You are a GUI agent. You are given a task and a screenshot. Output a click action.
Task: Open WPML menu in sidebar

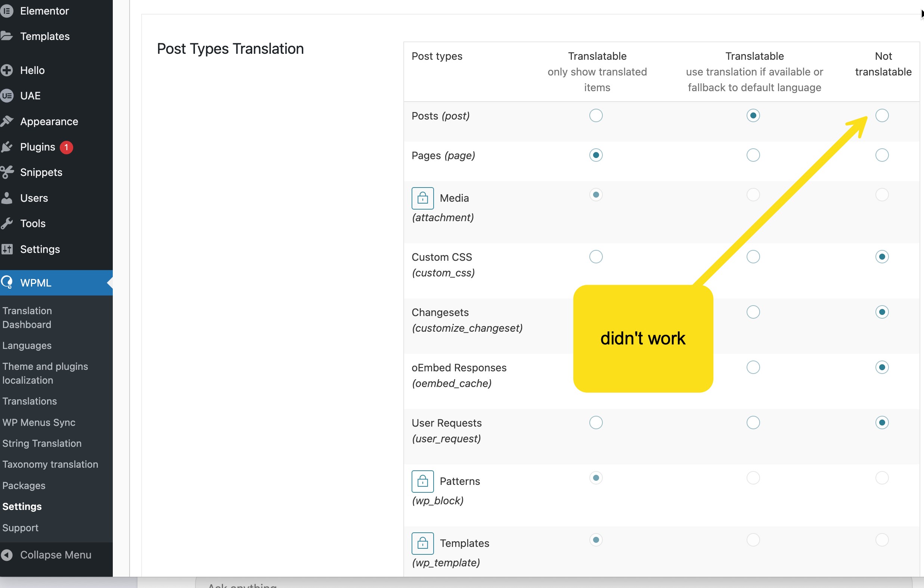tap(35, 283)
